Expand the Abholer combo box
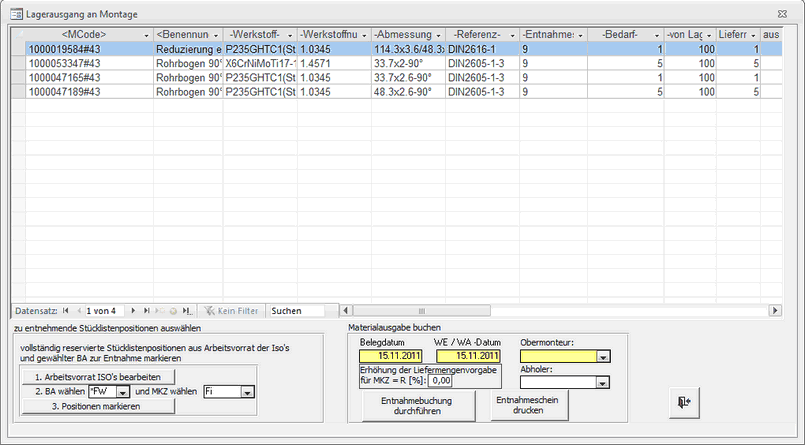Screen dimensions: 805x445 [x=603, y=381]
